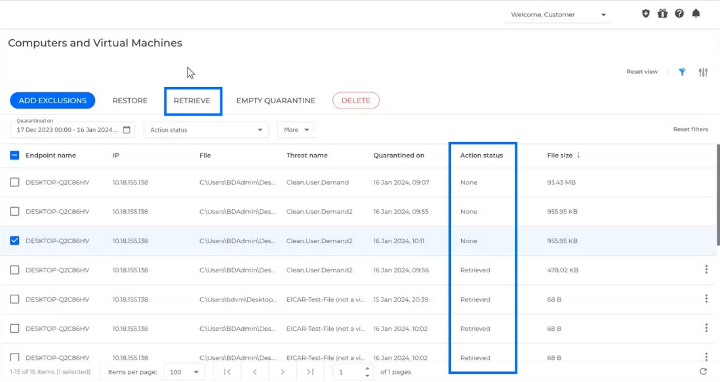Click the gift box icon in header

[x=662, y=14]
